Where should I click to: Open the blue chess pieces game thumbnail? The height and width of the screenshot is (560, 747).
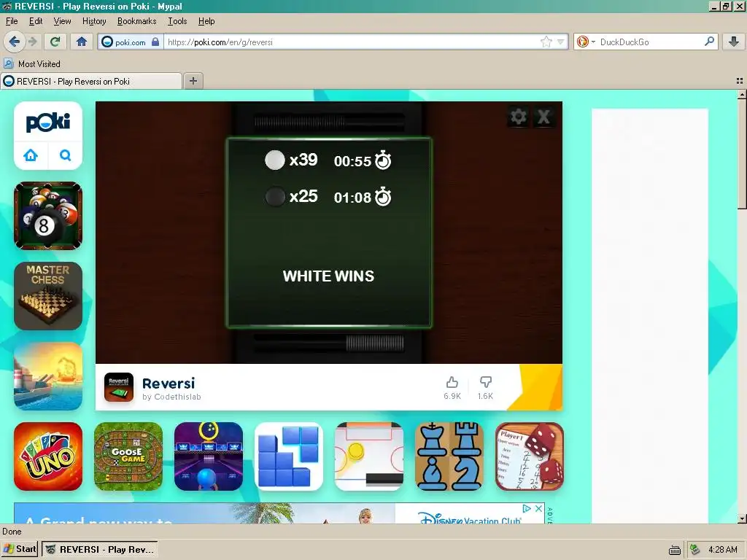(x=449, y=456)
